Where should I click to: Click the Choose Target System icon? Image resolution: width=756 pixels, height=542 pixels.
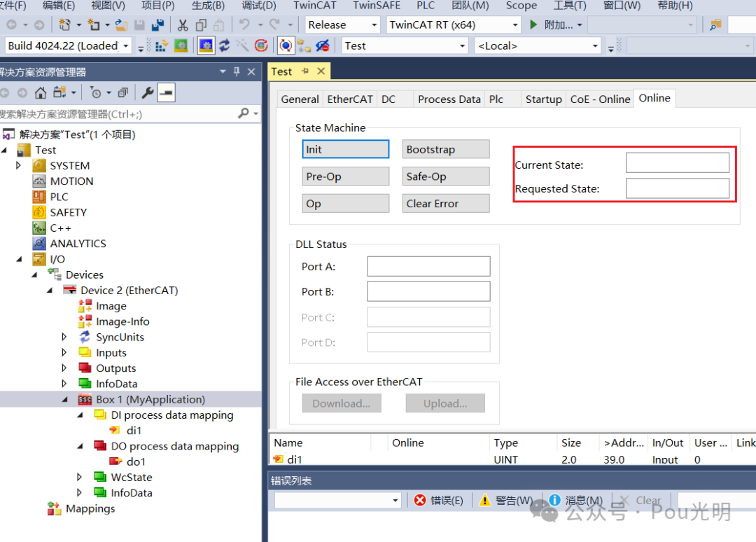(x=304, y=46)
